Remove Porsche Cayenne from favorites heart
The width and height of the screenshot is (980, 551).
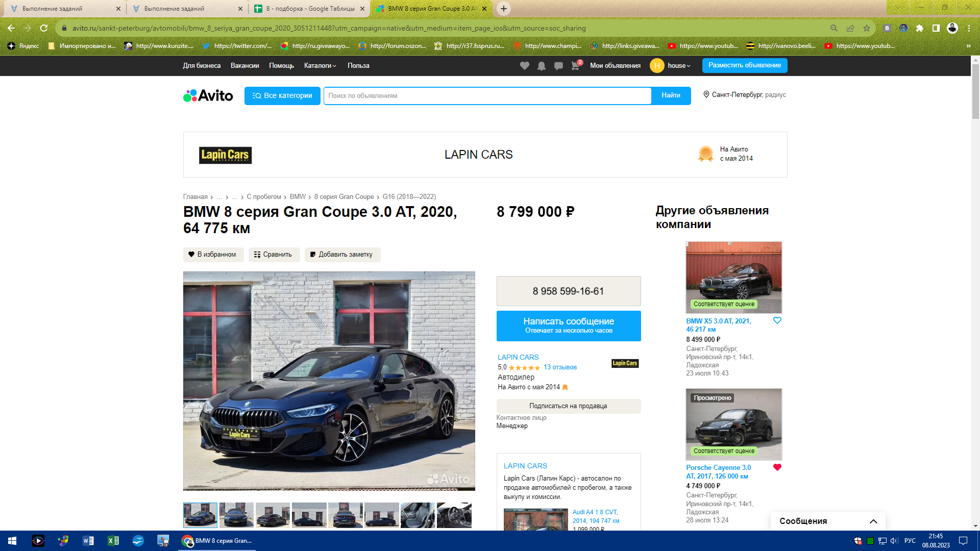click(x=777, y=467)
